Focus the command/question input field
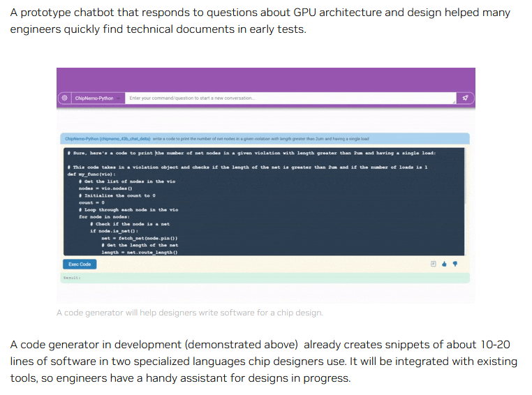 coord(290,98)
